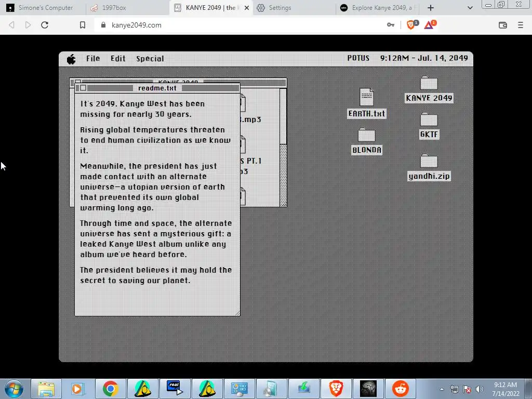The image size is (532, 399).
Task: Open Brave Rewards triangle icon
Action: tap(430, 24)
